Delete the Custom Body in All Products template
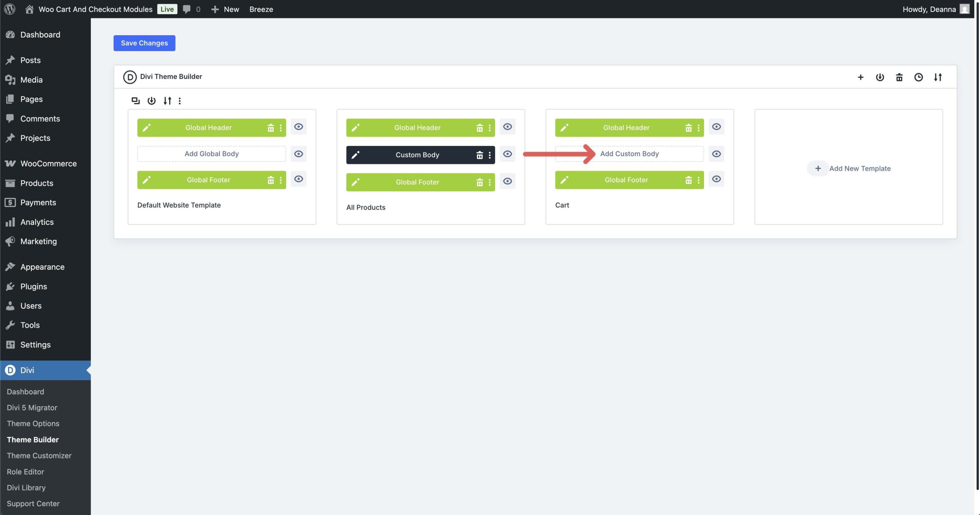980x515 pixels. point(480,155)
